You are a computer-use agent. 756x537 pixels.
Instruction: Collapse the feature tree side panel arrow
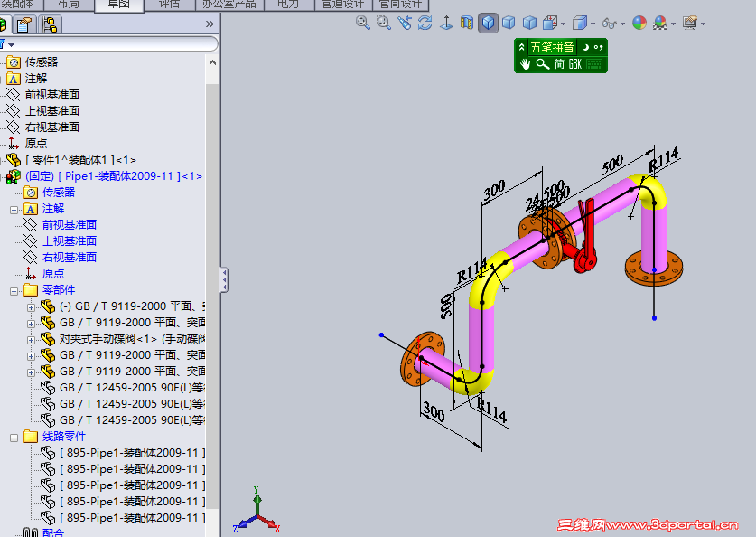[x=222, y=278]
